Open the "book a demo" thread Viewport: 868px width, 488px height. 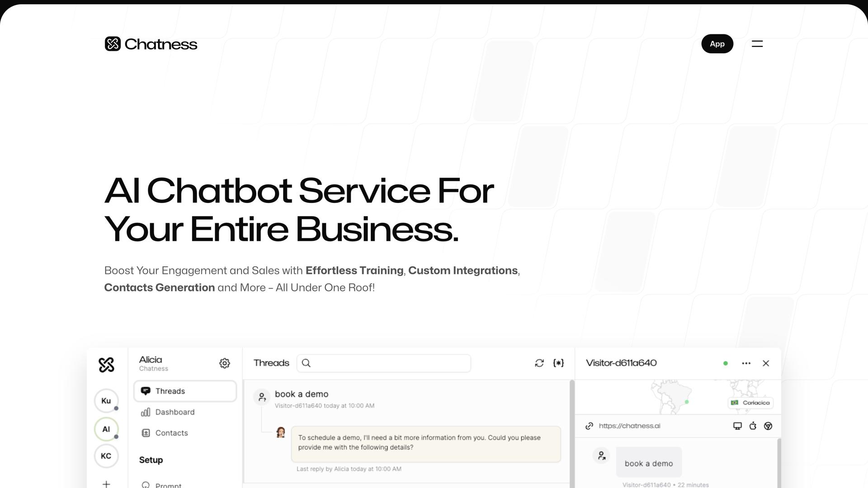pos(302,394)
